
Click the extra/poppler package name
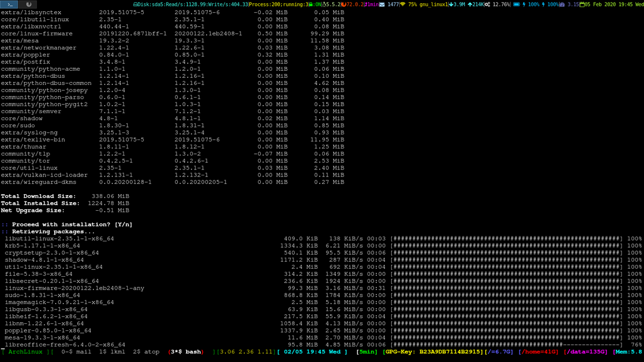click(x=25, y=55)
